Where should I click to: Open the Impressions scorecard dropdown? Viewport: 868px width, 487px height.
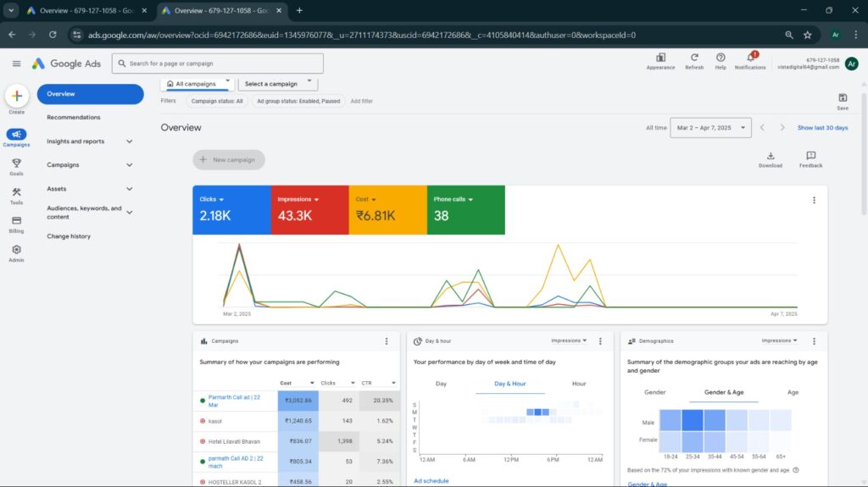tap(298, 199)
